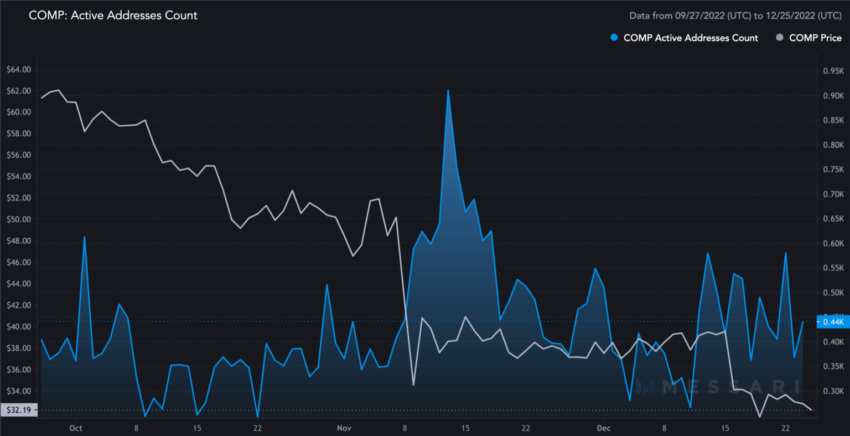Image resolution: width=850 pixels, height=436 pixels.
Task: Click the $64.00 price axis label
Action: (x=19, y=69)
